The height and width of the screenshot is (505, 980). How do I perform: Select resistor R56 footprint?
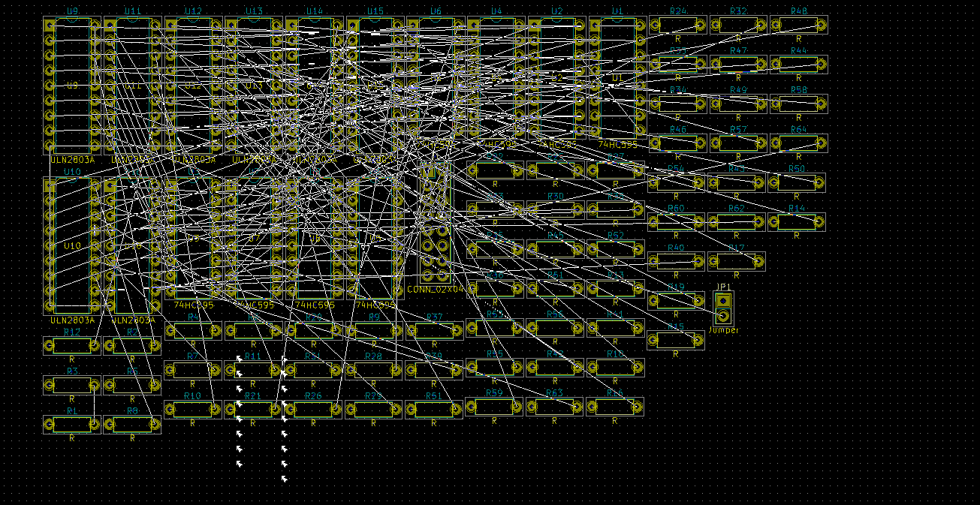[556, 327]
